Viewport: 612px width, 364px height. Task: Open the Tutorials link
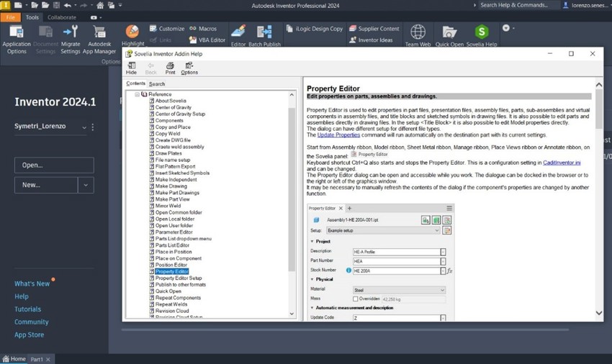tap(27, 309)
